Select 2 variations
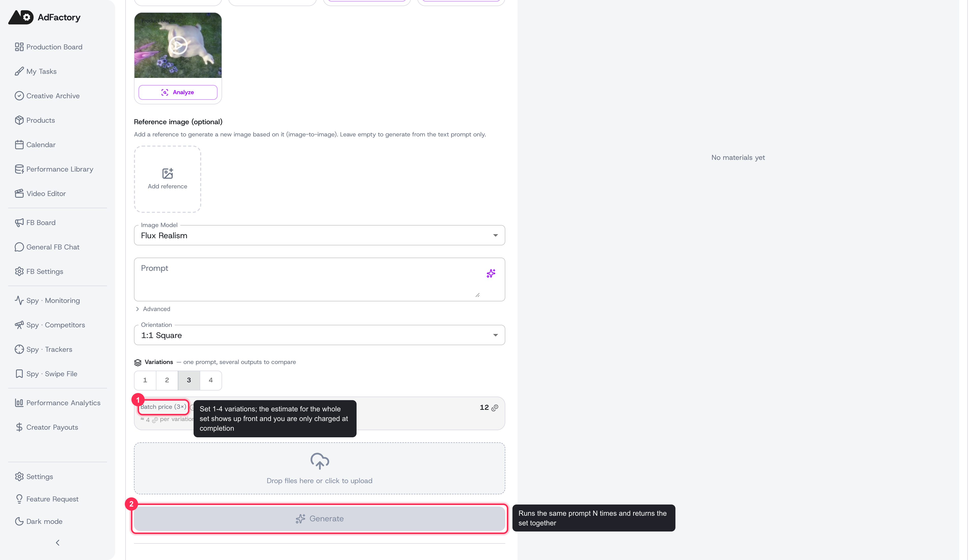 [x=167, y=380]
